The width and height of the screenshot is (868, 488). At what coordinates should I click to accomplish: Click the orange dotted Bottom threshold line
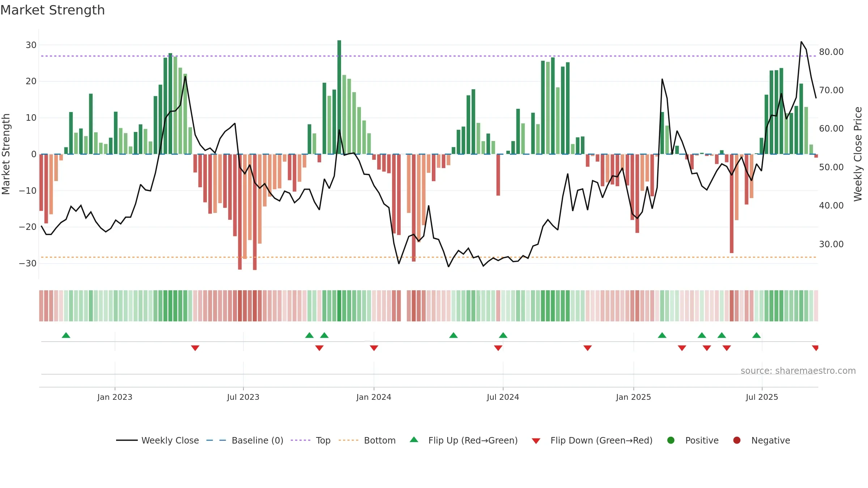coord(429,257)
